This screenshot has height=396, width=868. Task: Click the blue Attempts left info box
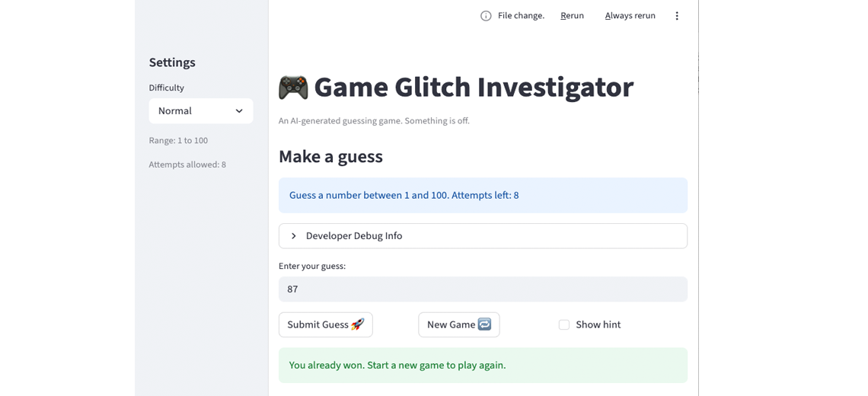[x=483, y=196]
